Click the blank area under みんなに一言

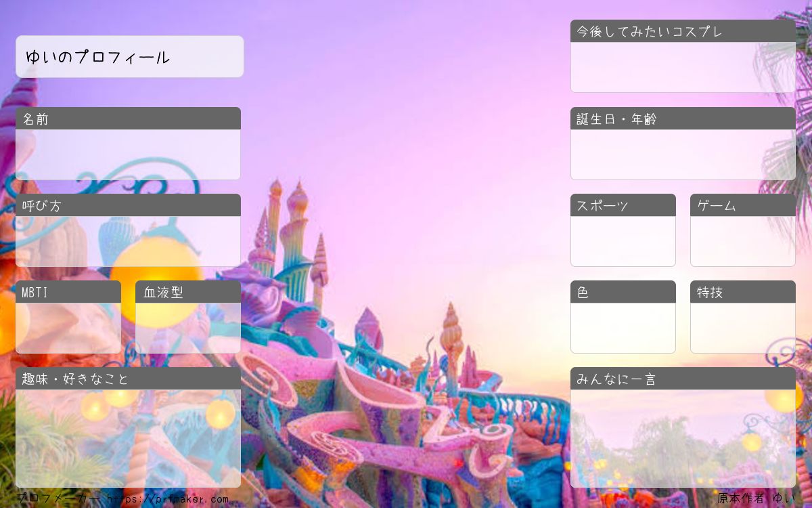coord(683,438)
